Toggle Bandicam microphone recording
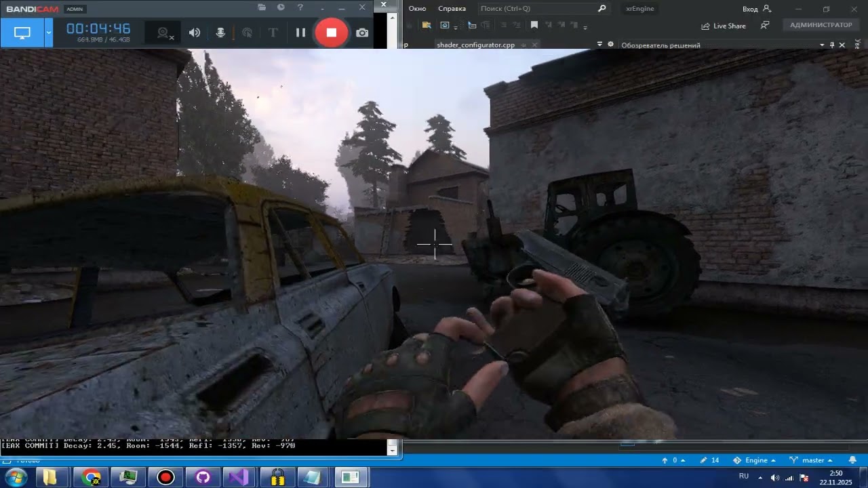868x488 pixels. pos(220,33)
